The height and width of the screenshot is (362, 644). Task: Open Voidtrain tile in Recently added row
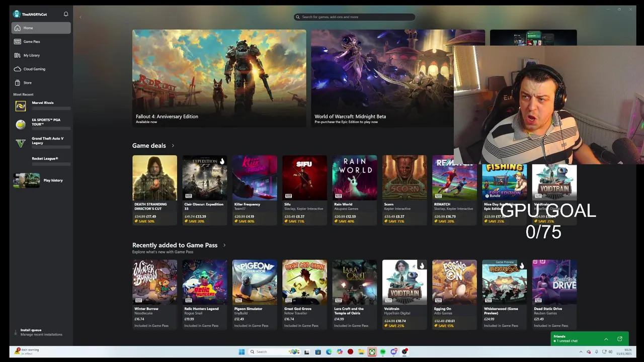click(405, 295)
